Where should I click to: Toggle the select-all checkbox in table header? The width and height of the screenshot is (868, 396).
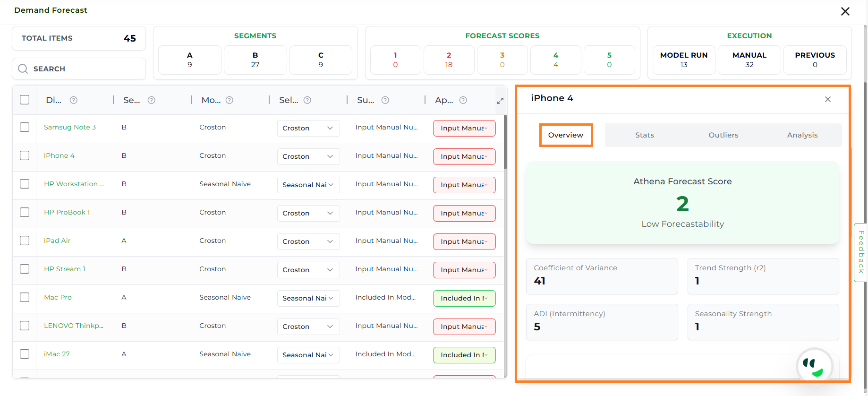pyautogui.click(x=25, y=100)
